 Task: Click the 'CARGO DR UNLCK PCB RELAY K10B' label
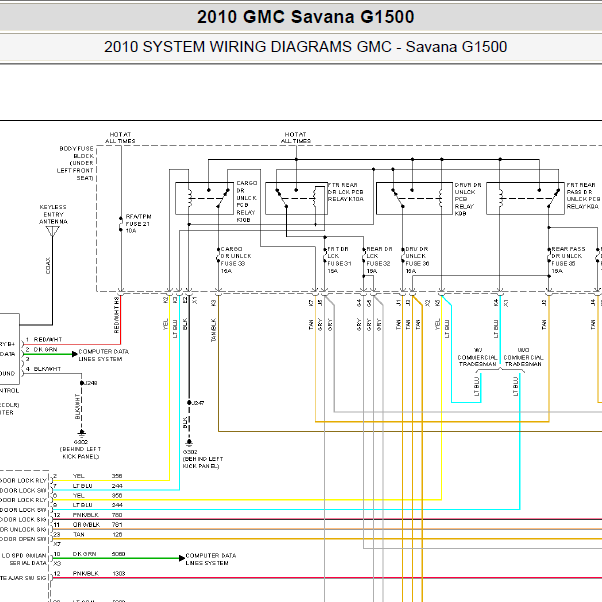coord(246,201)
